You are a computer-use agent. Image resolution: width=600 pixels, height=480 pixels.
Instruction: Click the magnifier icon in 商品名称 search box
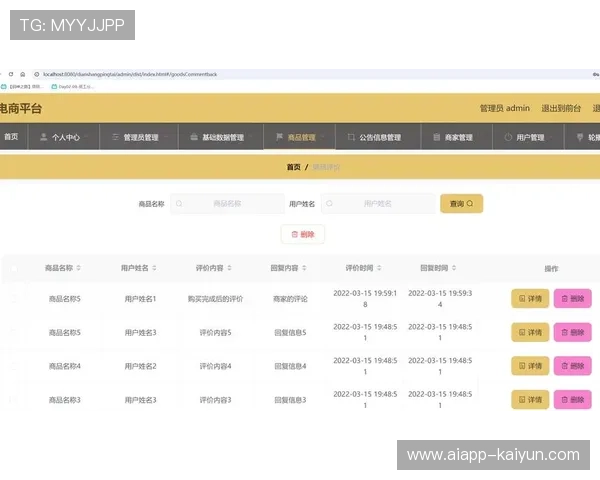[179, 204]
